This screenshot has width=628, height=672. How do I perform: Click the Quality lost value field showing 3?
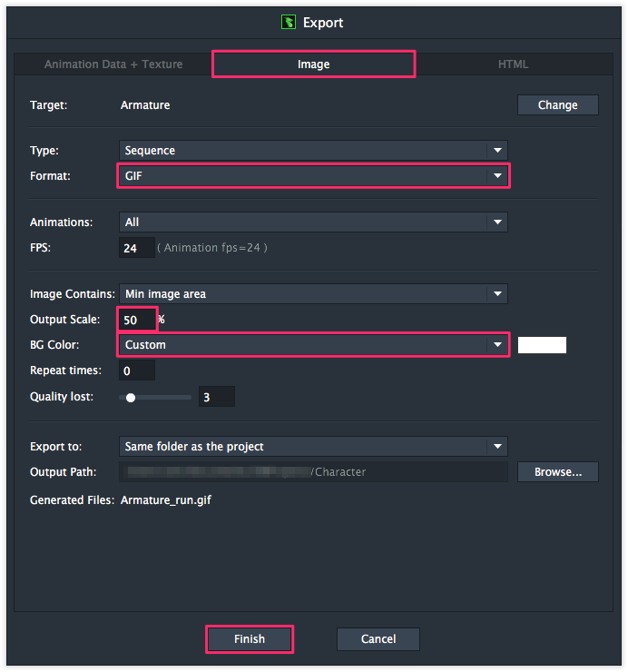point(217,397)
